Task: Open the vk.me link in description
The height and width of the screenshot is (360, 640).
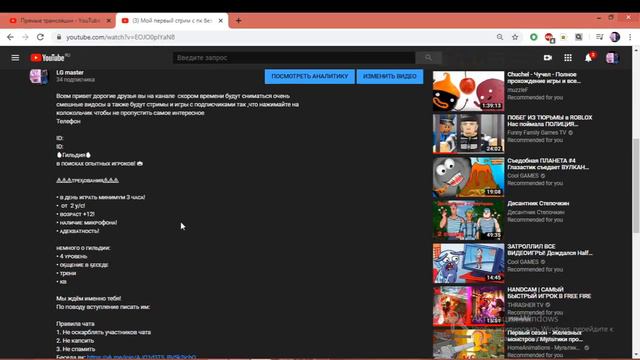Action: (x=141, y=357)
